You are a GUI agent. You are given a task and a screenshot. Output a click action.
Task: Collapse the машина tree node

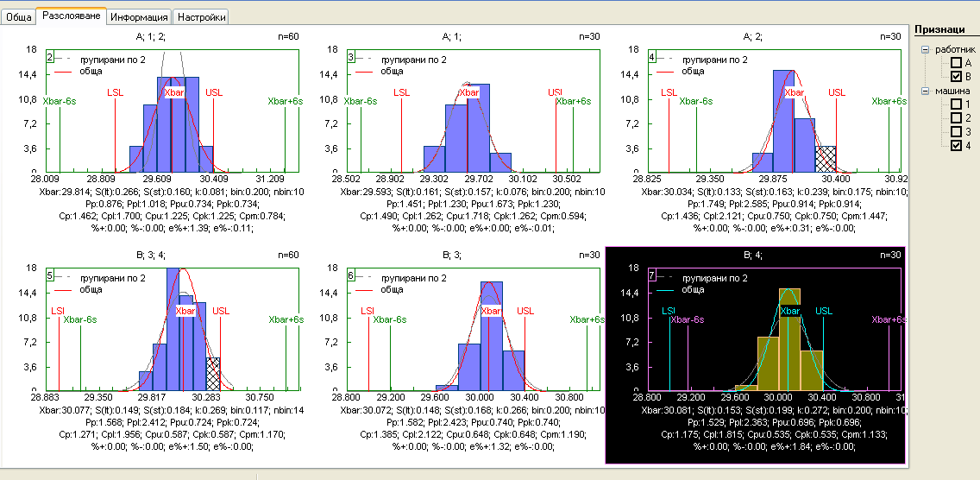926,91
